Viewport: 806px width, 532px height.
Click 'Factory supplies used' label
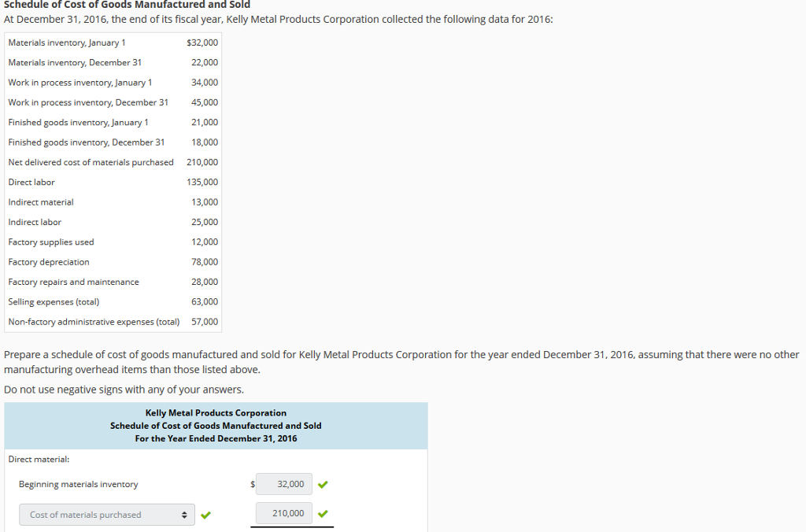coord(51,242)
